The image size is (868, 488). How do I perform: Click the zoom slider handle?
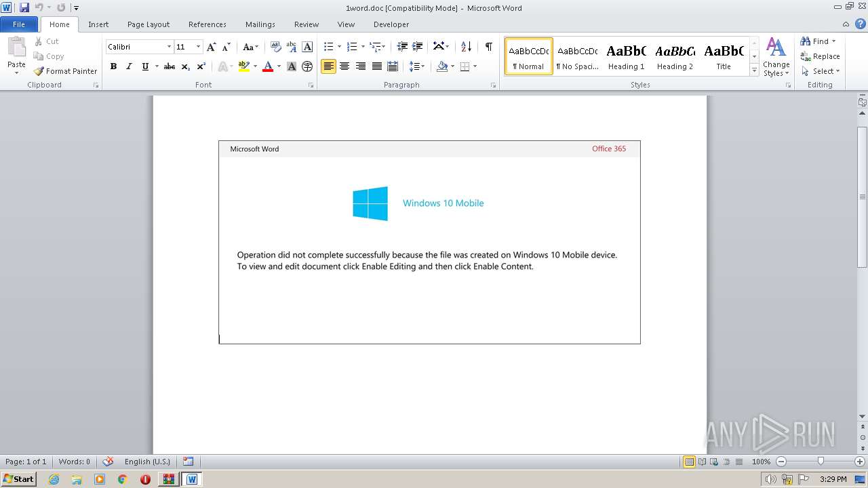tap(821, 462)
